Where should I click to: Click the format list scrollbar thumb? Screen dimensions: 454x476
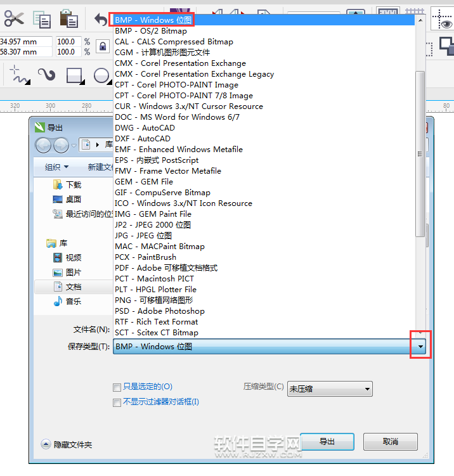[420, 154]
